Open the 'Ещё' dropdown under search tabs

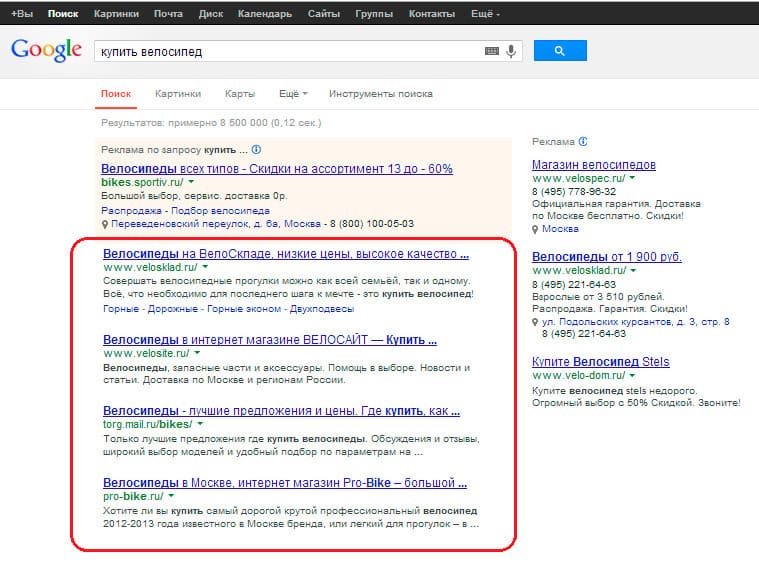point(293,94)
